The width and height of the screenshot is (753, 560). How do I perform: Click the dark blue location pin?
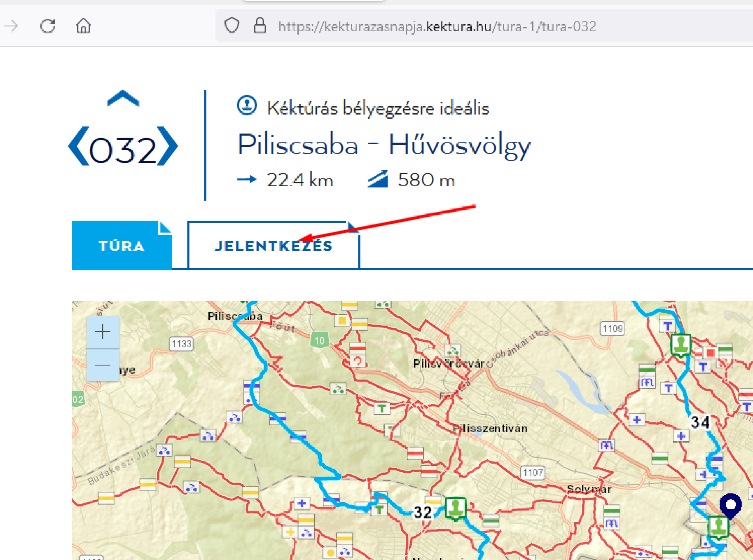click(730, 505)
